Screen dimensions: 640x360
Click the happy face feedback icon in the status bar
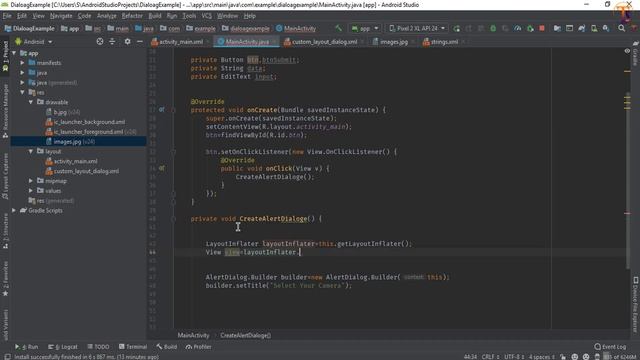click(575, 357)
